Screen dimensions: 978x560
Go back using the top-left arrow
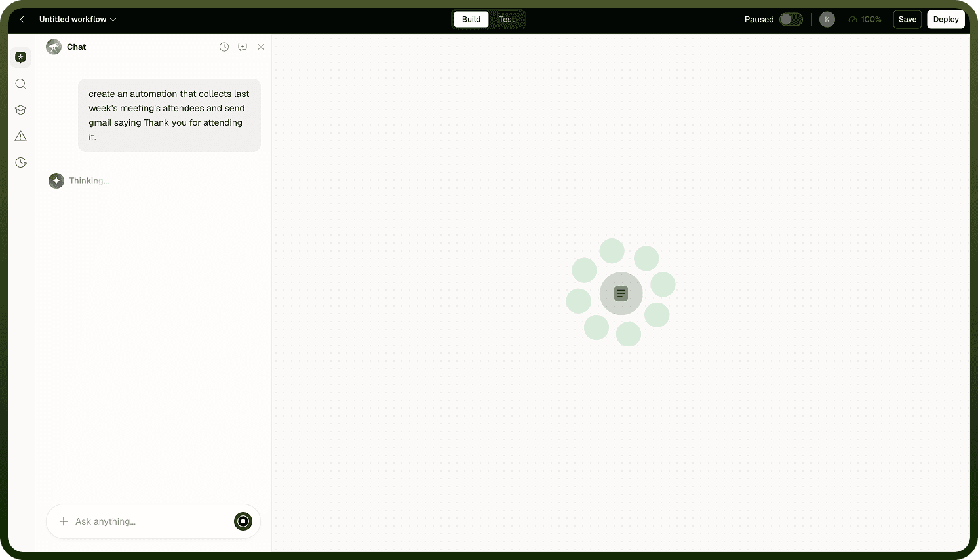22,20
